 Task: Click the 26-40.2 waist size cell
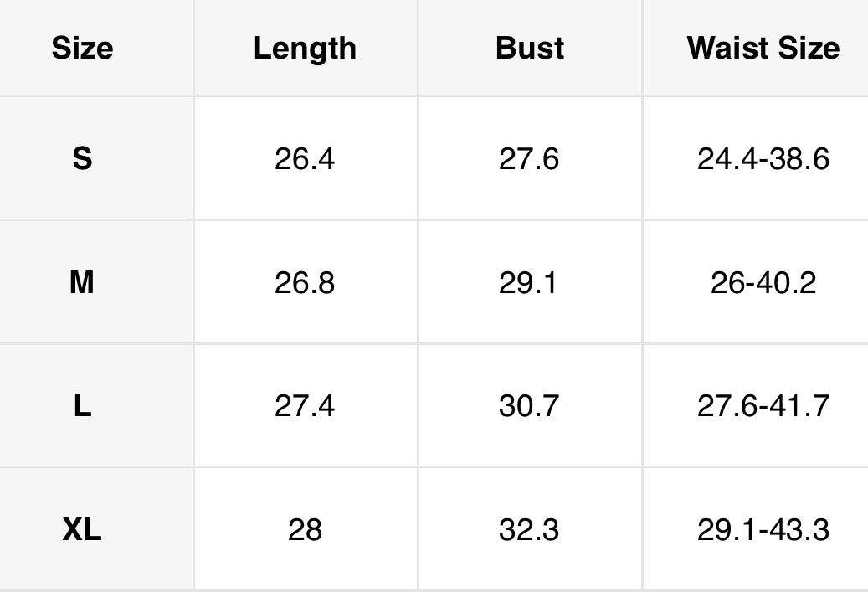click(x=763, y=283)
